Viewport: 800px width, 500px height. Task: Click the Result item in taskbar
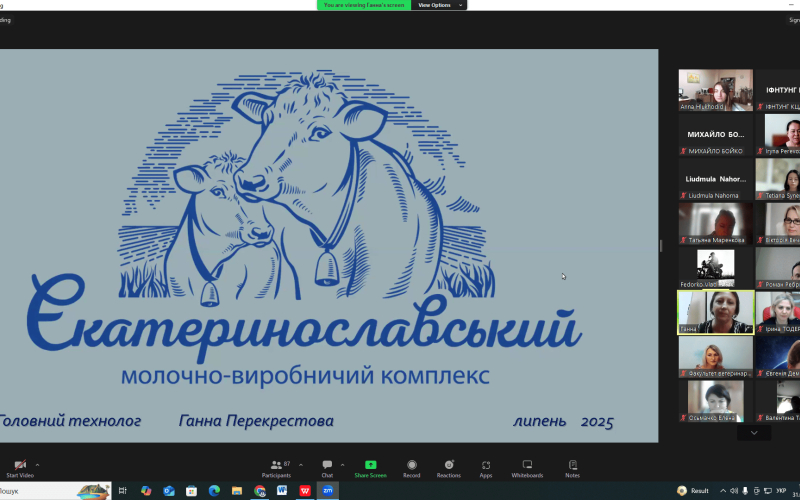tap(693, 491)
